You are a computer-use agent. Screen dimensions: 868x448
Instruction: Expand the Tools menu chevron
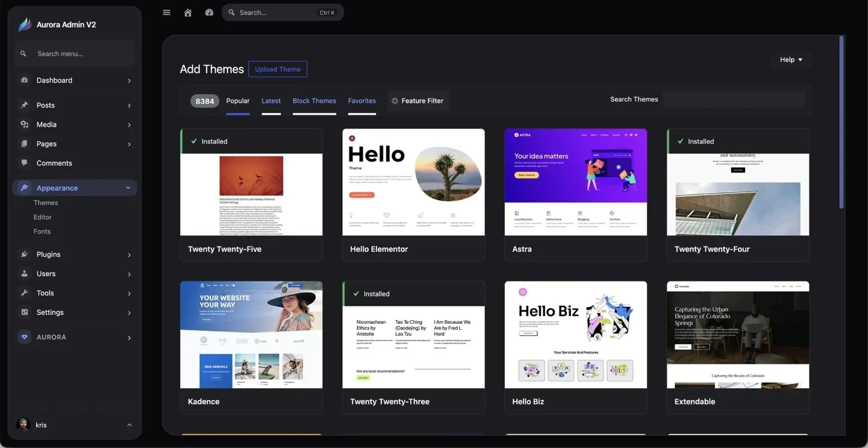pos(129,294)
